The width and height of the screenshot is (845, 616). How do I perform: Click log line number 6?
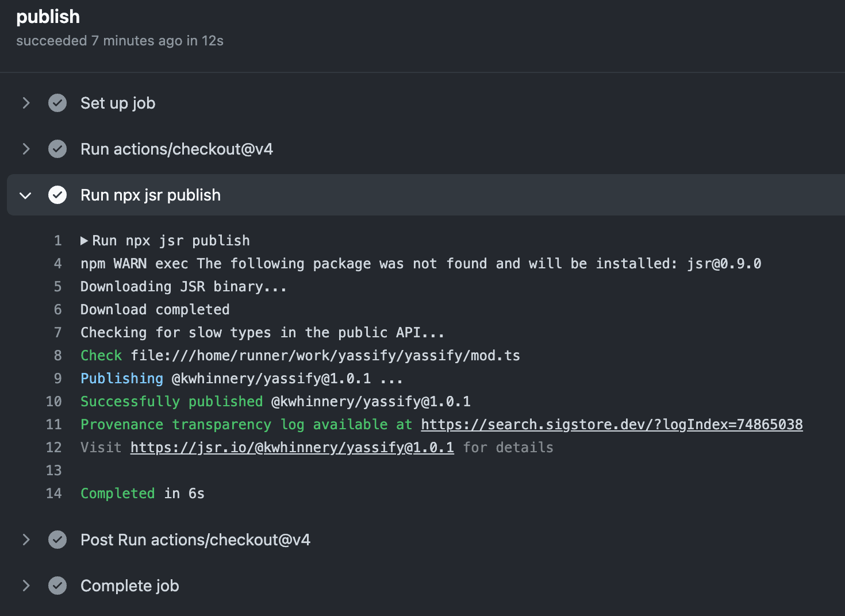(57, 310)
